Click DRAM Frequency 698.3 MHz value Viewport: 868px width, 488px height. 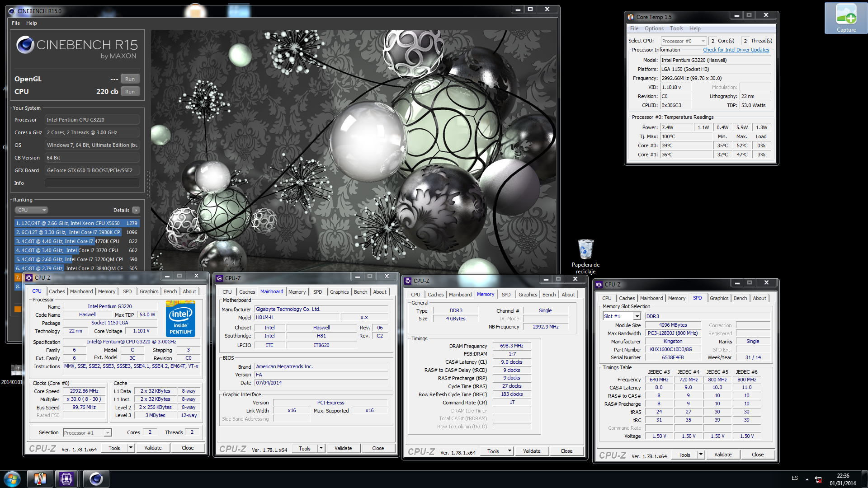[x=512, y=346]
